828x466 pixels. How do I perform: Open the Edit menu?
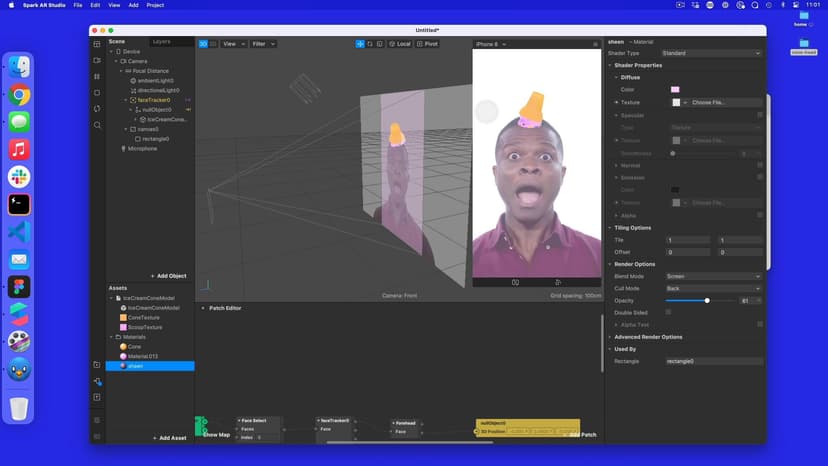coord(95,5)
